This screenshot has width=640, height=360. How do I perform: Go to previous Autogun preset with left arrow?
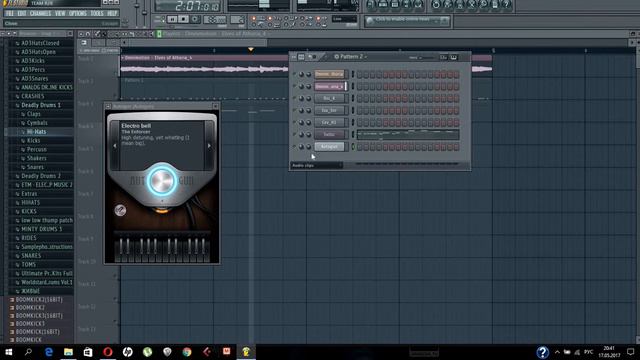115,146
